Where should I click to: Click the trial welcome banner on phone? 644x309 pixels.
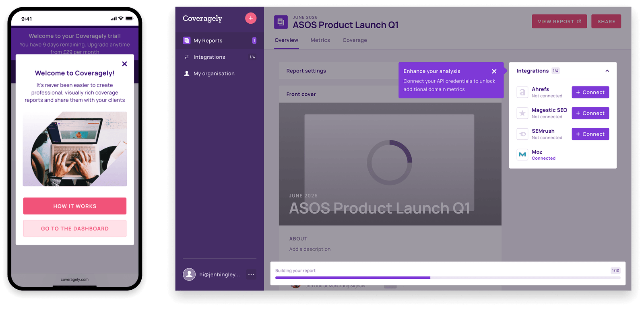(x=75, y=43)
